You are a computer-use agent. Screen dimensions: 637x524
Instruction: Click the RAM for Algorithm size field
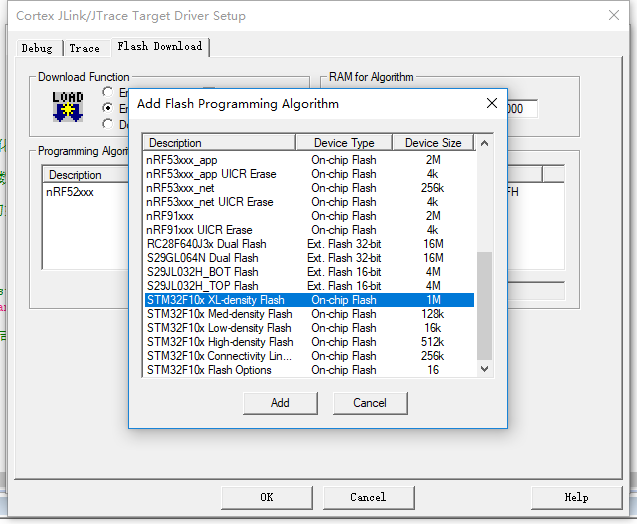coord(522,109)
